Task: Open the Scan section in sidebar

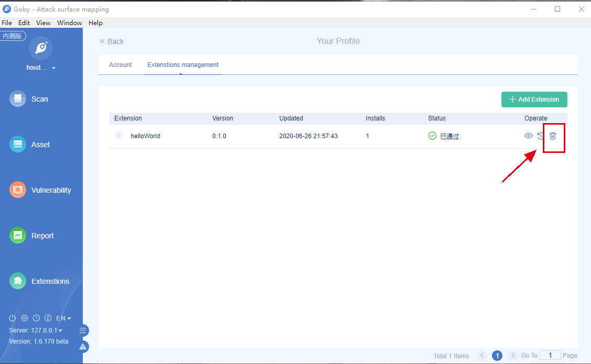Action: click(x=29, y=98)
